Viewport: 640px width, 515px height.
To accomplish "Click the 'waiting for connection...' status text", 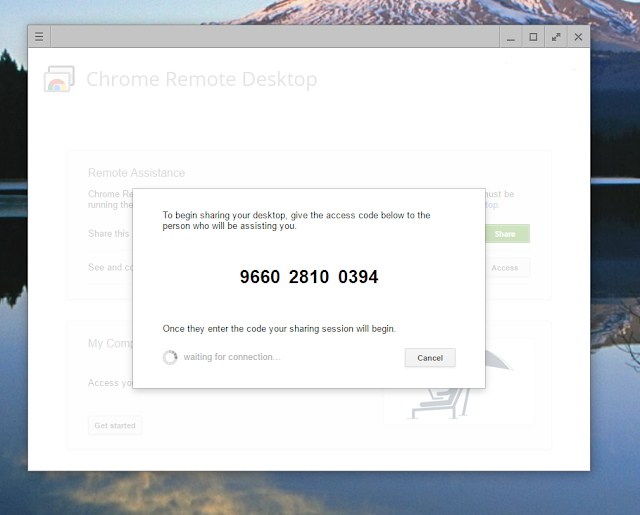I will coord(232,357).
